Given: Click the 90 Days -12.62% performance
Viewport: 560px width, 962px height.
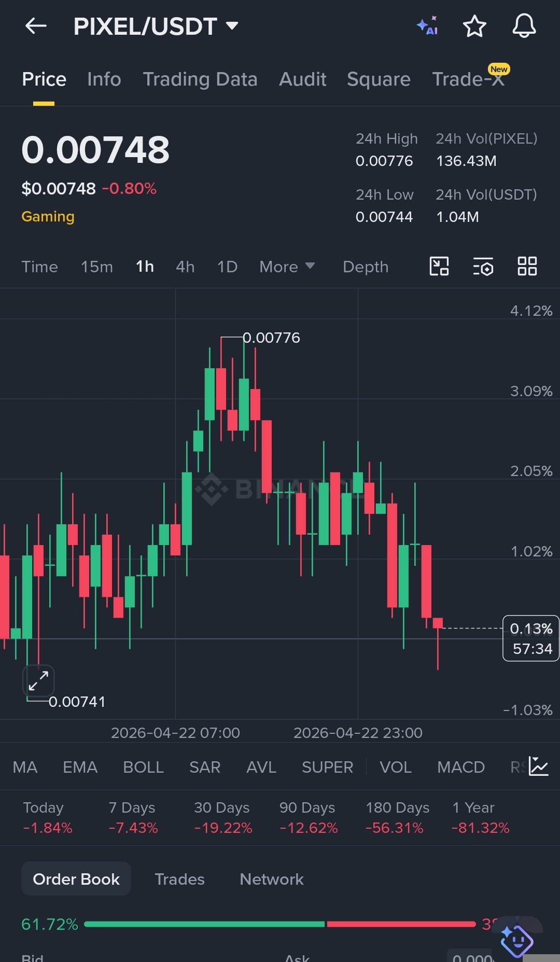Looking at the screenshot, I should coord(309,818).
